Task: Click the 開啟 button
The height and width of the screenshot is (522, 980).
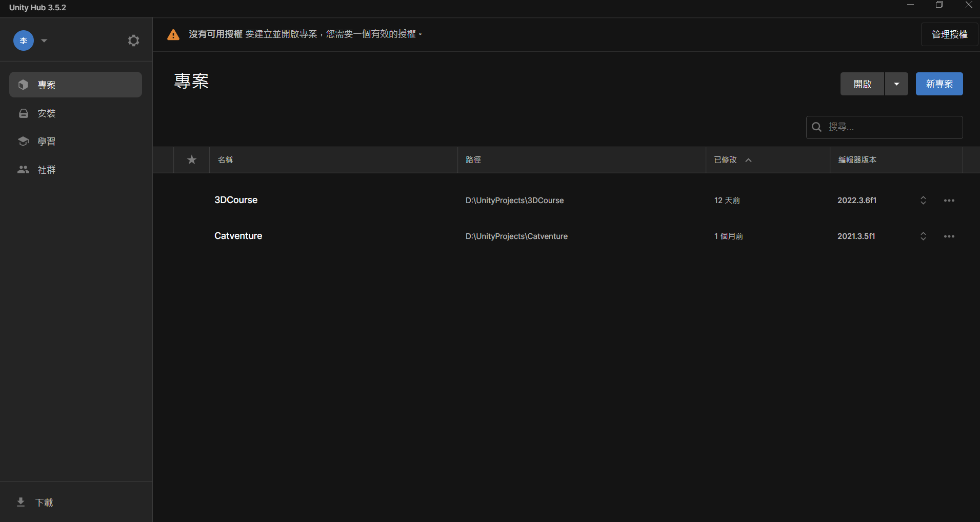Action: click(863, 84)
